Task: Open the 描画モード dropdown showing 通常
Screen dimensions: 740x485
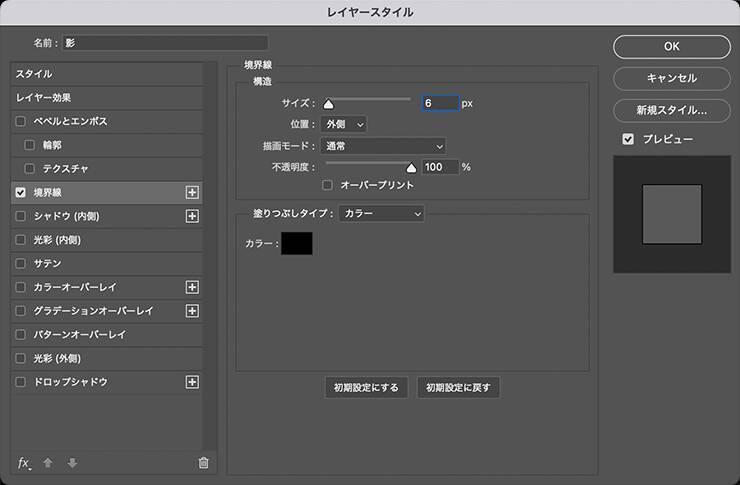Action: click(383, 146)
